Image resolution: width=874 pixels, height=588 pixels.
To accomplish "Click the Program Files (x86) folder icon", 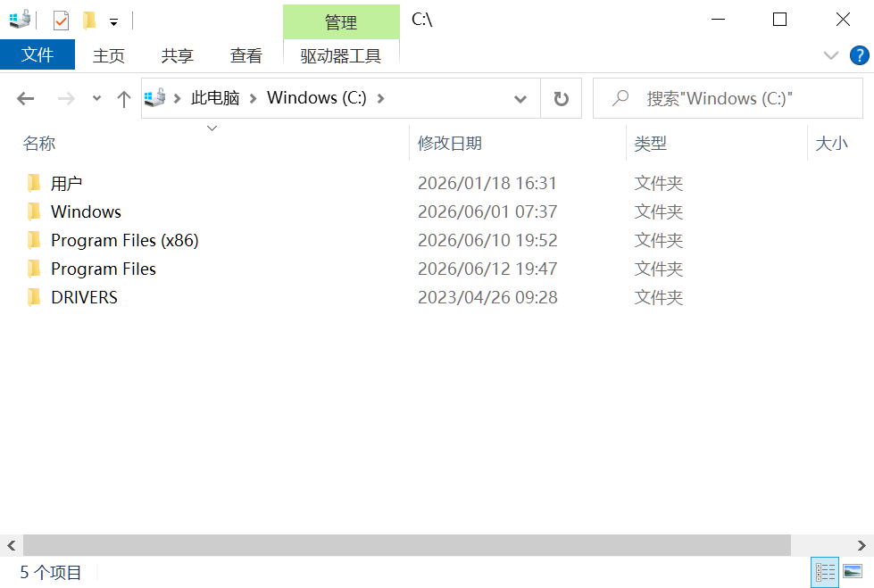I will tap(34, 240).
